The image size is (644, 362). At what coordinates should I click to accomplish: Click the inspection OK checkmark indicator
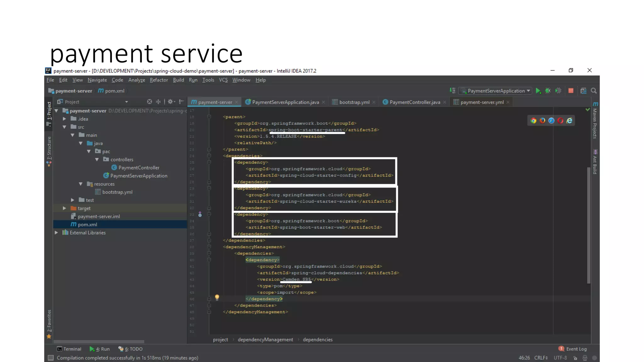(587, 110)
